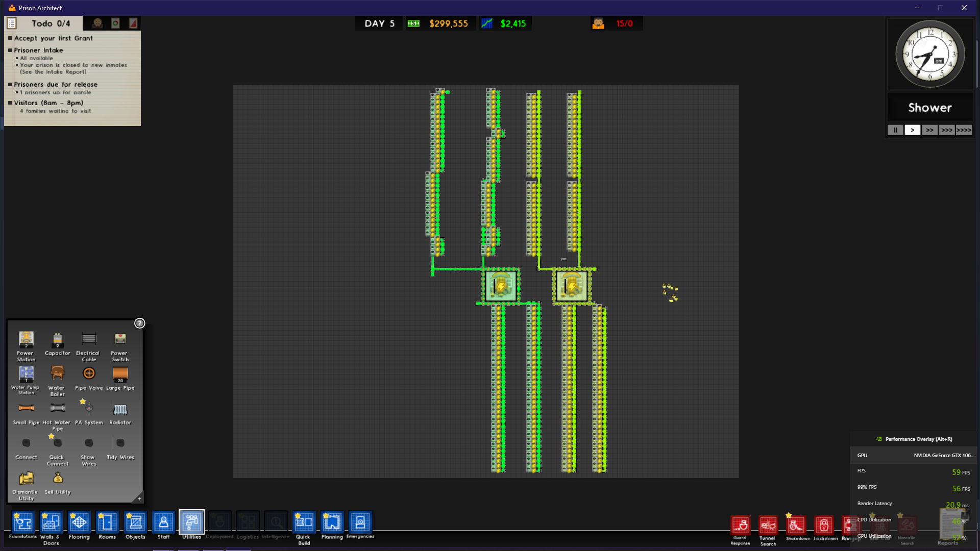Toggle the Utilities menu
Screen dimensions: 980x551
click(191, 525)
